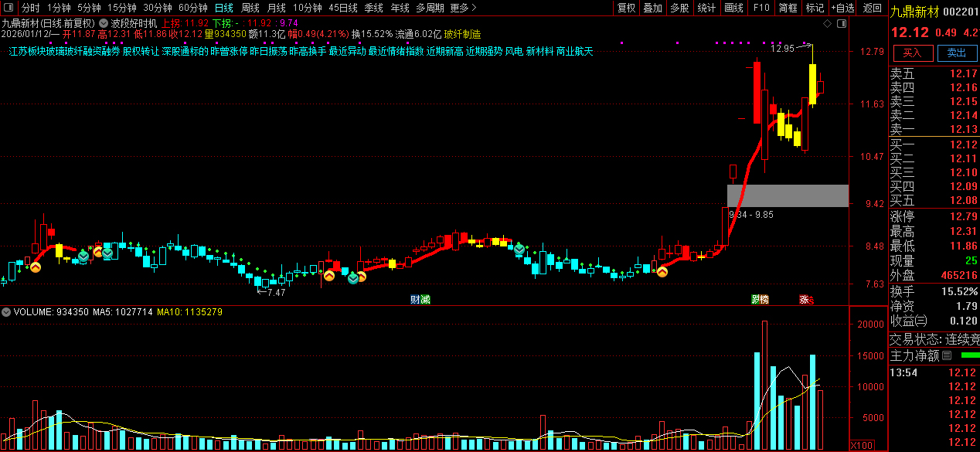Open the 昨日振荡 tag link

(268, 51)
